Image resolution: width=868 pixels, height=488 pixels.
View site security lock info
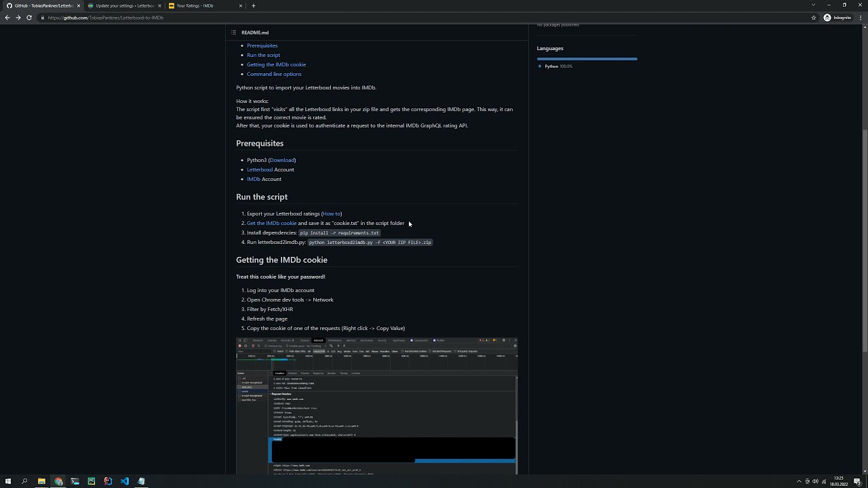coord(43,18)
